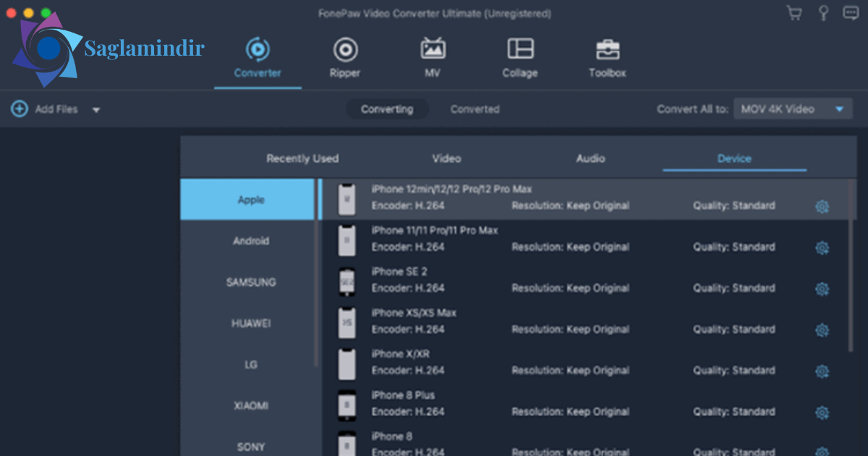Click the Convert All to label
The image size is (868, 456).
click(x=692, y=109)
